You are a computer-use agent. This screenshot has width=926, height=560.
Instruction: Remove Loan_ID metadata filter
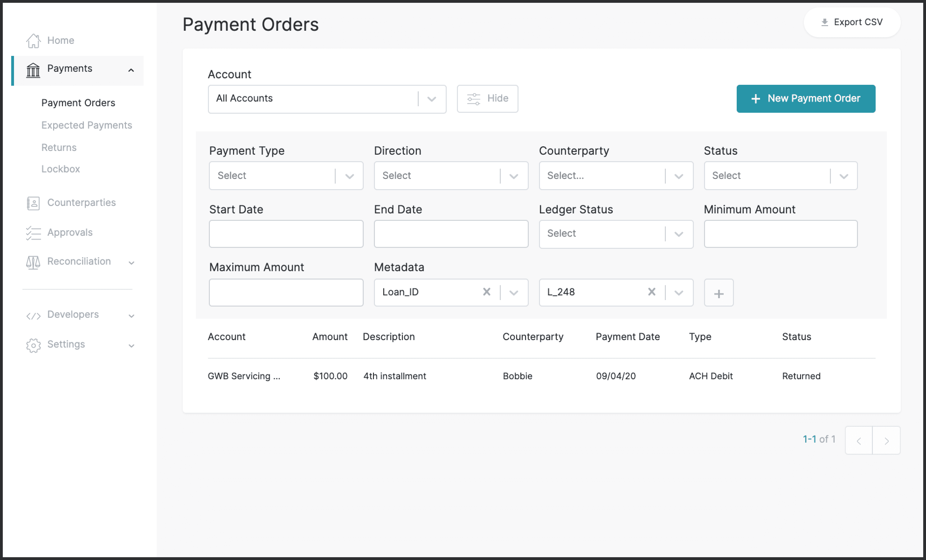(487, 292)
